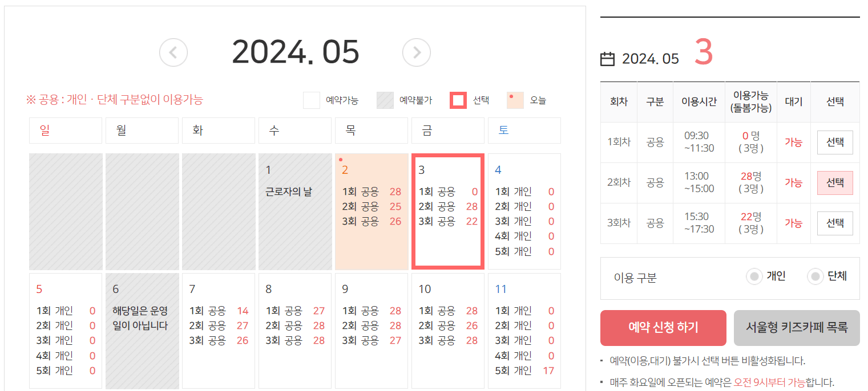Select May 2, today's date cell
868x391 pixels.
pos(372,211)
